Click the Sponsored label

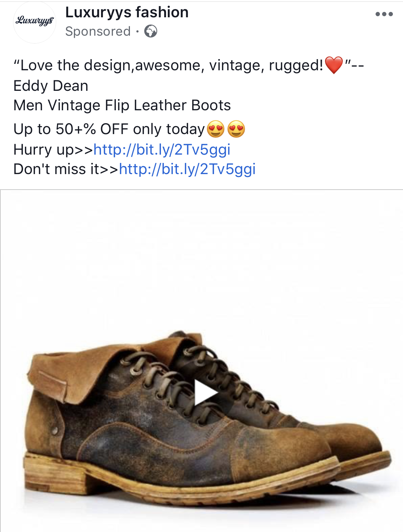[98, 32]
